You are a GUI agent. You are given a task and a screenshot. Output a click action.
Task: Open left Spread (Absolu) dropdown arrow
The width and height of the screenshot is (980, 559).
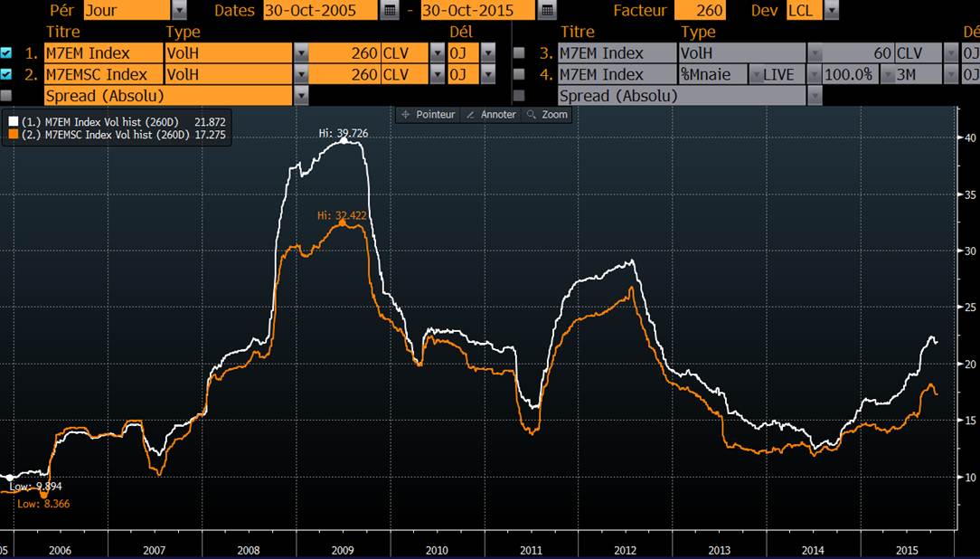(x=301, y=96)
